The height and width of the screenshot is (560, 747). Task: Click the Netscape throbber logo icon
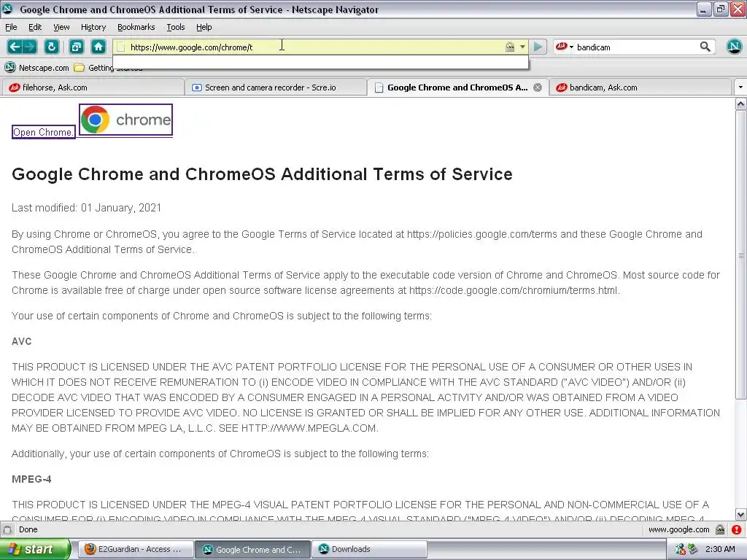(x=734, y=46)
